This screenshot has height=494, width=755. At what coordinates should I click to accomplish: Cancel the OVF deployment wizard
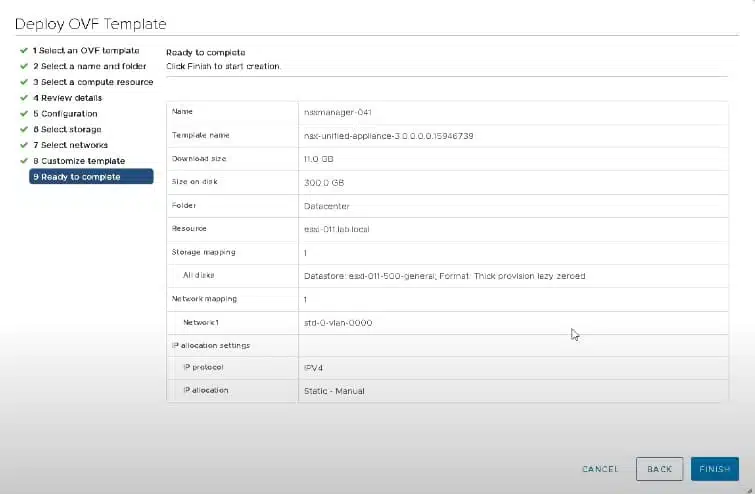pyautogui.click(x=600, y=469)
